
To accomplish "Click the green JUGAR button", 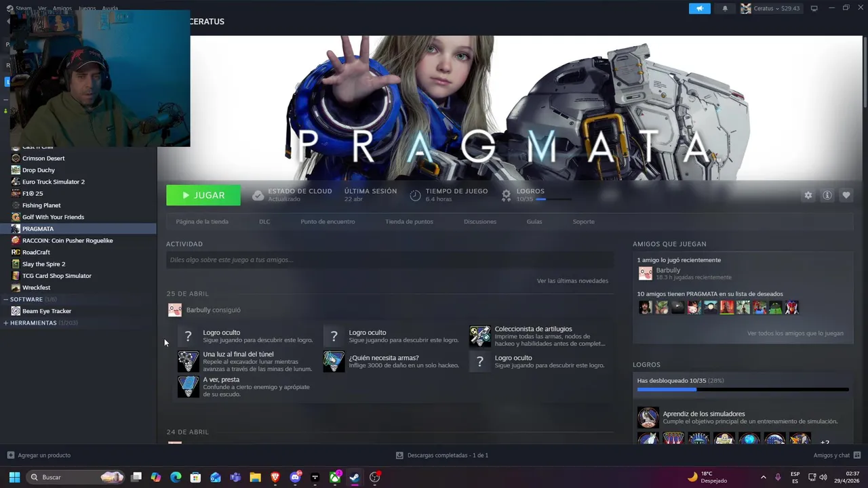I will coord(203,195).
